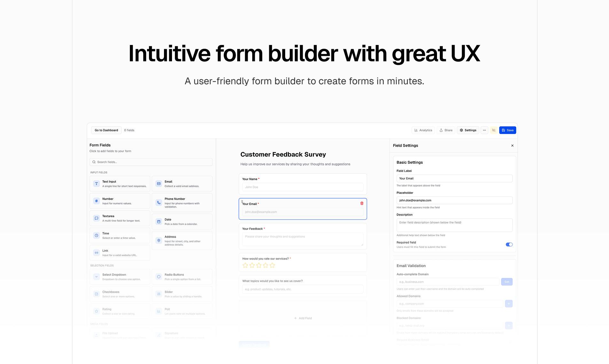Click the Checkboxes field icon
The width and height of the screenshot is (609, 364).
point(96,294)
